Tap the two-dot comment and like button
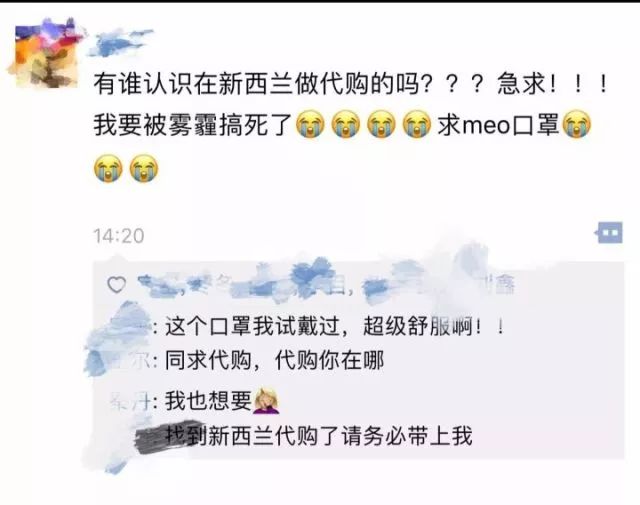The image size is (640, 505). (611, 233)
